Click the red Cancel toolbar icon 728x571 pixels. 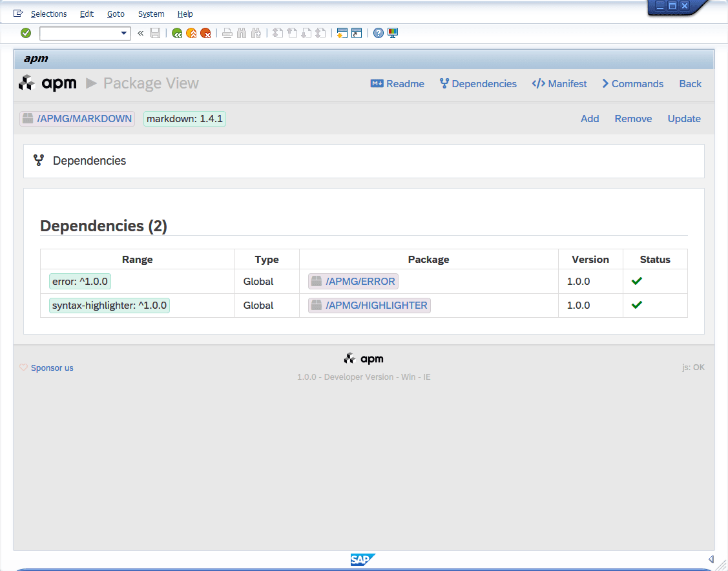click(x=205, y=33)
